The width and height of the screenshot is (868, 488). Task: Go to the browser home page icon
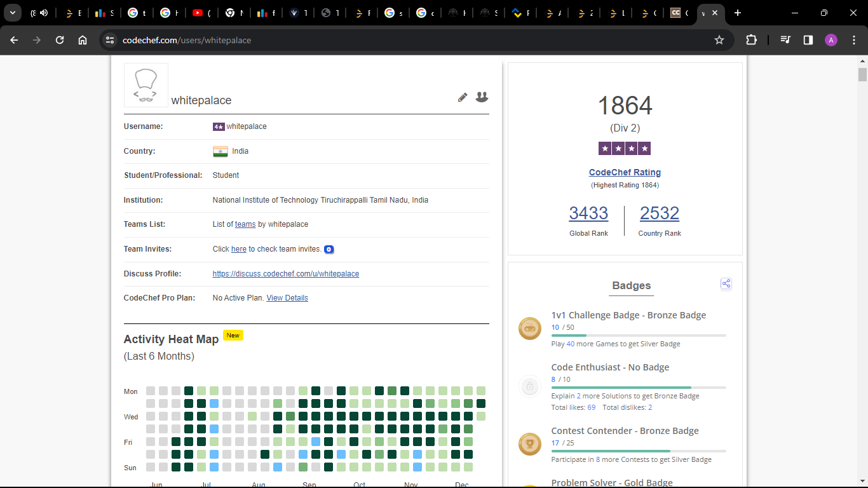83,40
